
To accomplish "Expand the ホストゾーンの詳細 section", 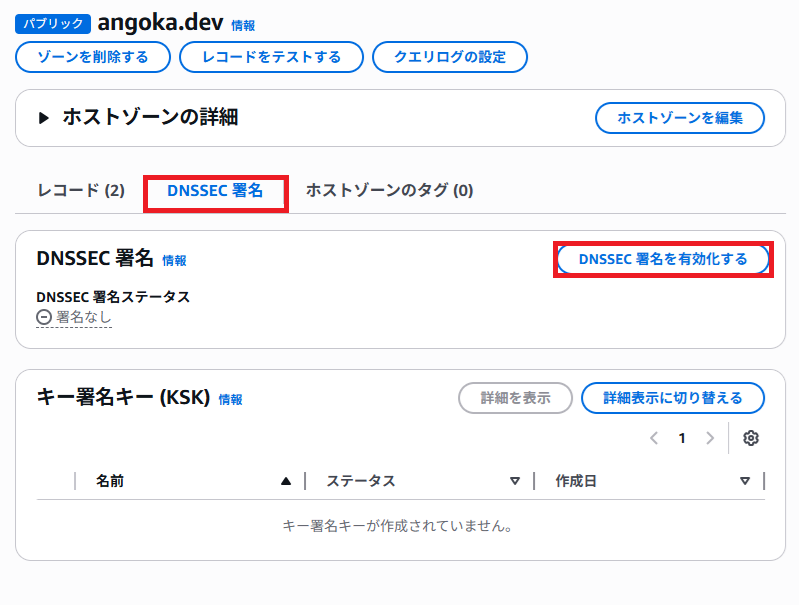I will coord(44,118).
